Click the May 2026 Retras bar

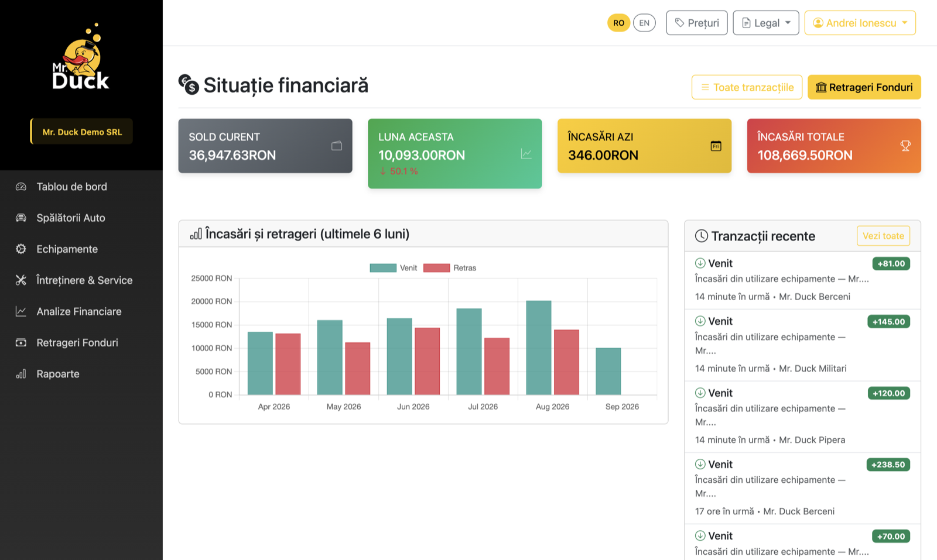(x=358, y=369)
